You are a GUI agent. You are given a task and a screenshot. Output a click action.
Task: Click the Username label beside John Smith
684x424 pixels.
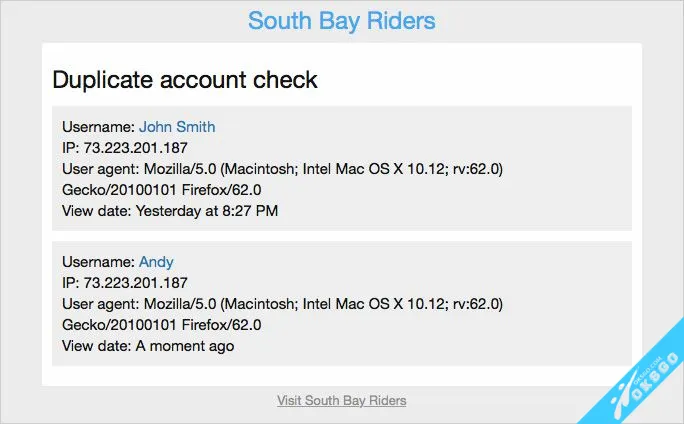pos(98,127)
